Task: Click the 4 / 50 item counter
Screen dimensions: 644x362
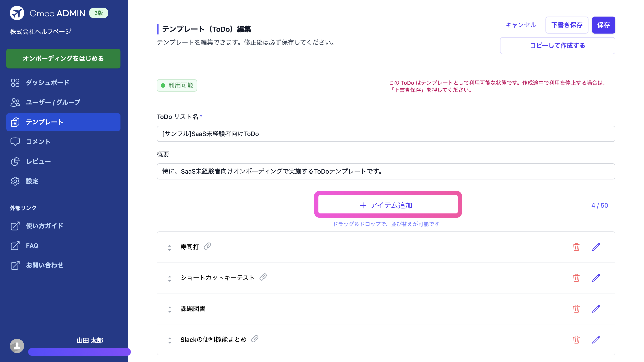Action: 599,205
